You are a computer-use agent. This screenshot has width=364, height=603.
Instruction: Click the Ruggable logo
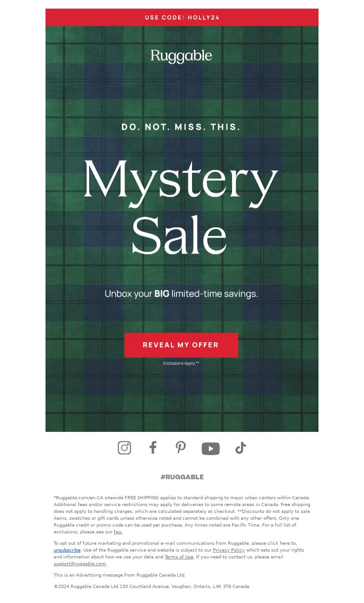(182, 56)
